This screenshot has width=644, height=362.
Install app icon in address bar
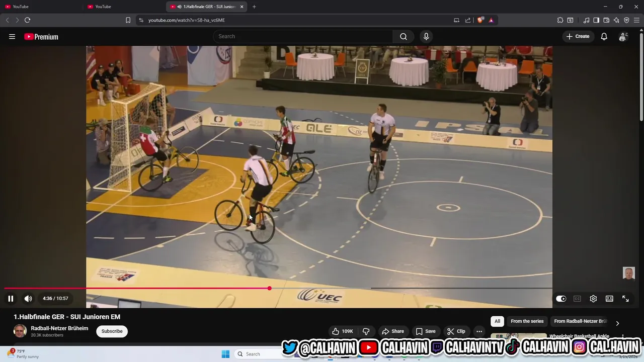456,20
